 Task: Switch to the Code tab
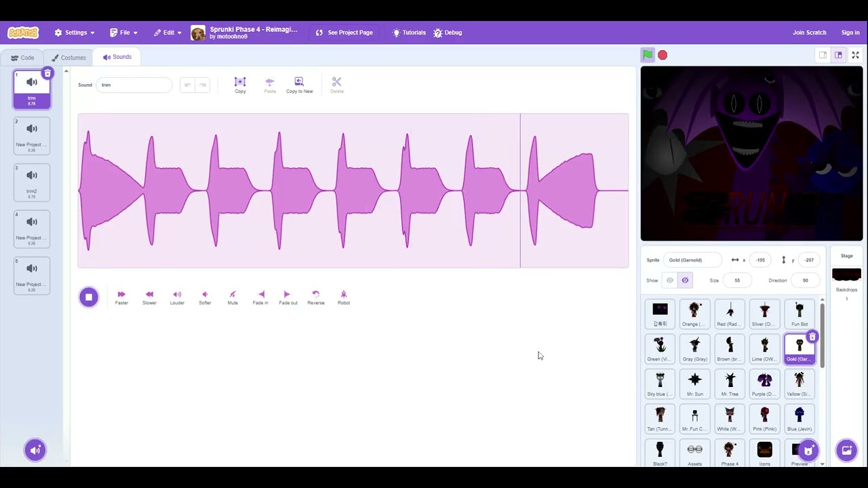[22, 58]
